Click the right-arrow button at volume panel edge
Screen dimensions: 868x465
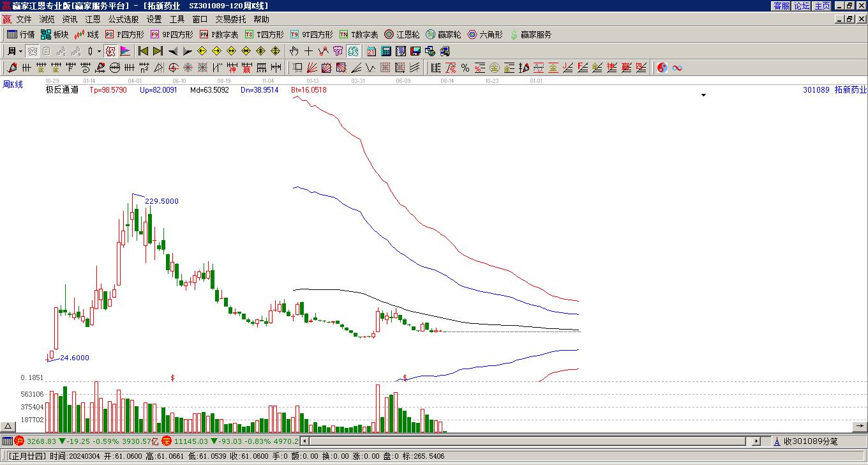pyautogui.click(x=860, y=427)
